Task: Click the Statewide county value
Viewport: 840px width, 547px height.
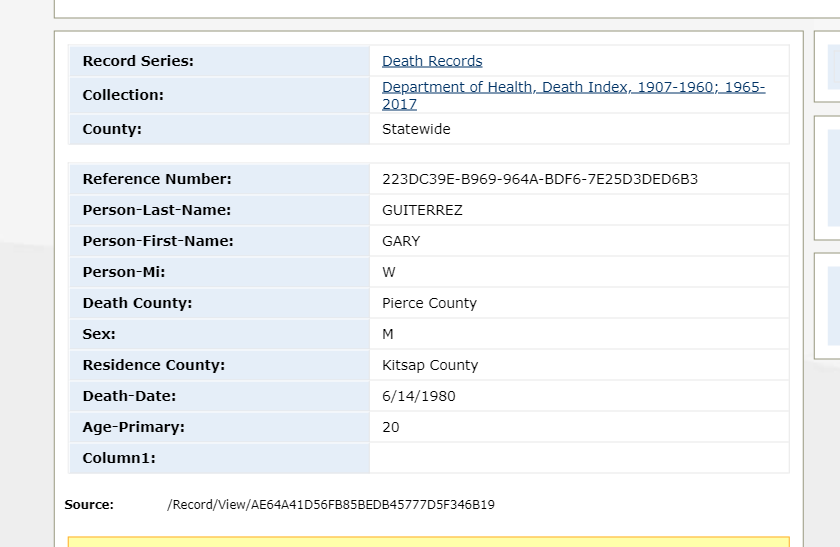Action: tap(416, 129)
